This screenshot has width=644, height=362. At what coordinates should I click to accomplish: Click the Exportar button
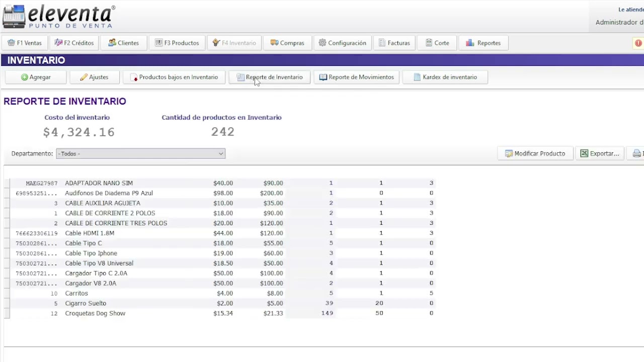(x=600, y=153)
